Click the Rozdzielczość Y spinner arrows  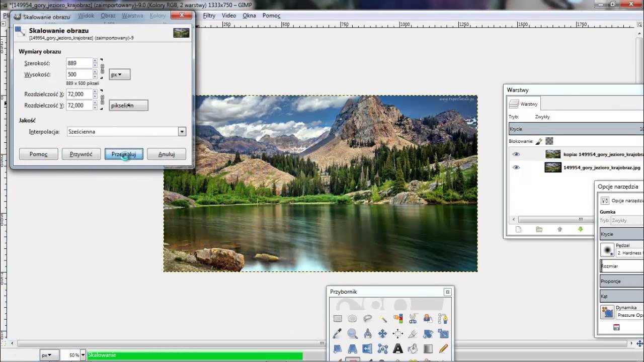tap(95, 106)
